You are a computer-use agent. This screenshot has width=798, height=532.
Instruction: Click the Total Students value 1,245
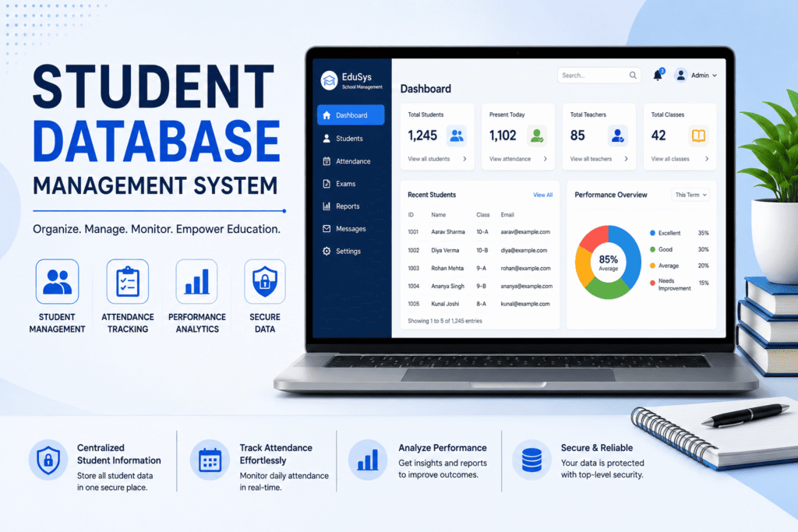pos(422,136)
